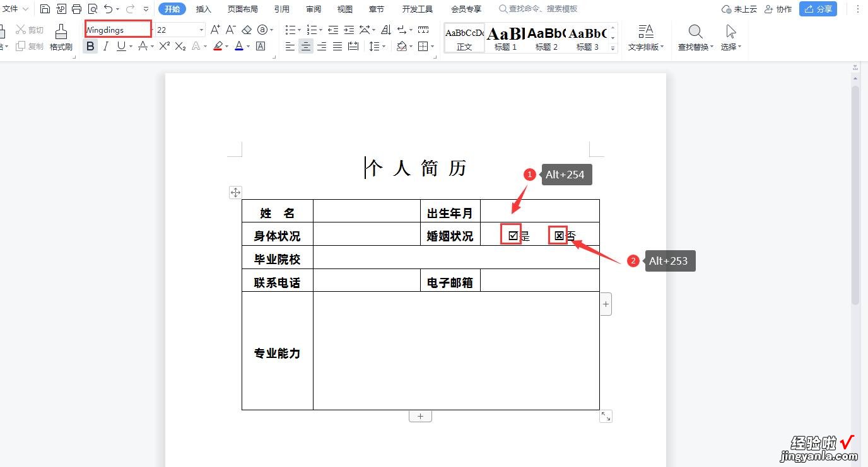Click the add row plus below table
The image size is (868, 467).
tap(421, 416)
